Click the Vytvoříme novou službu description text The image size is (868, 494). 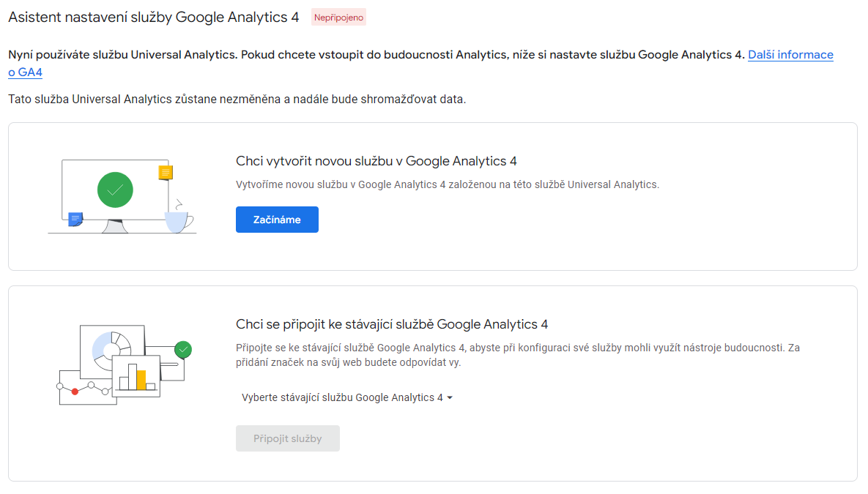point(448,184)
